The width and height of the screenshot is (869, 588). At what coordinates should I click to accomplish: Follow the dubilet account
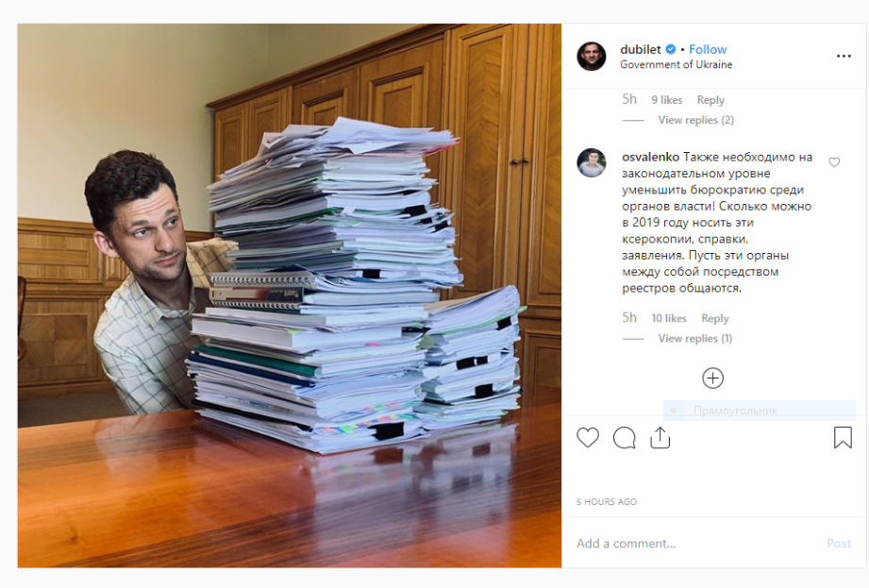pyautogui.click(x=708, y=49)
